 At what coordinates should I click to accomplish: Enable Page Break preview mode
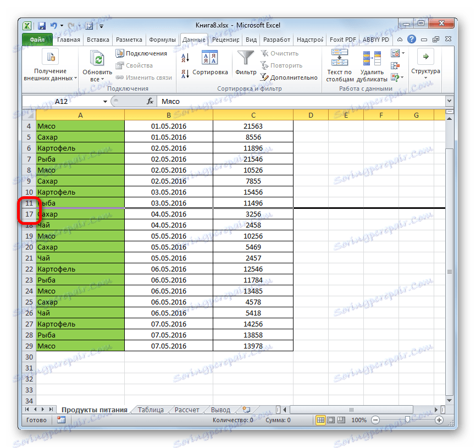point(341,419)
